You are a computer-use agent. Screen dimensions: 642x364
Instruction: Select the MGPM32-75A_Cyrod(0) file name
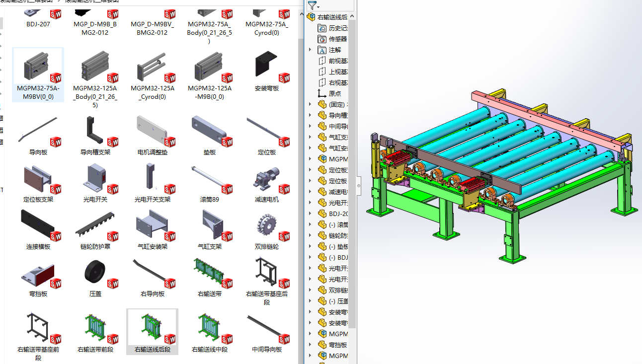pos(267,28)
